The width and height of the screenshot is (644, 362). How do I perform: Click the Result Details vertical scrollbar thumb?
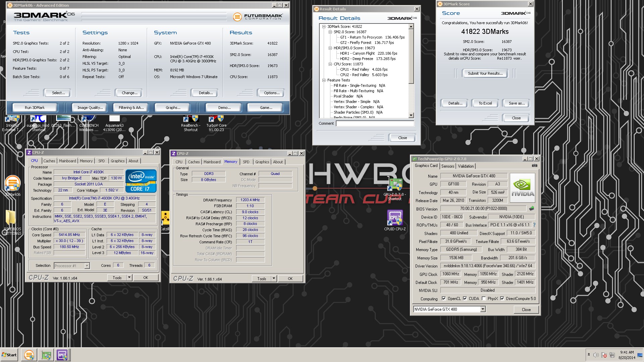point(411,56)
